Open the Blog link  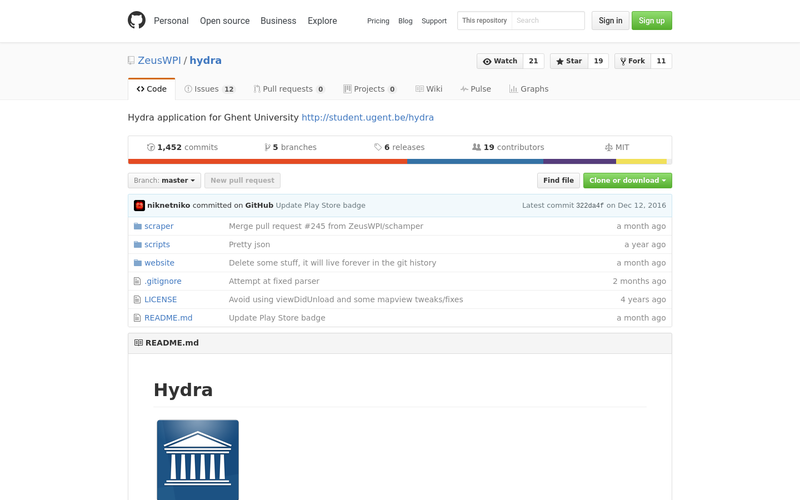[x=405, y=21]
